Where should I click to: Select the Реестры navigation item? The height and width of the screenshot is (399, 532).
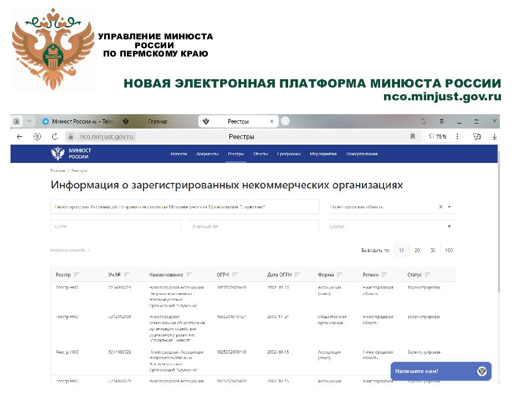click(236, 154)
